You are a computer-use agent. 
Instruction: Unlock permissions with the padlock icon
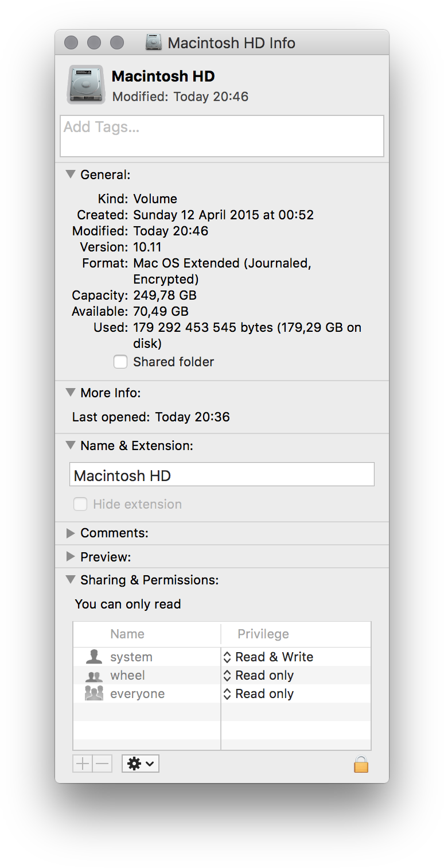click(x=361, y=764)
